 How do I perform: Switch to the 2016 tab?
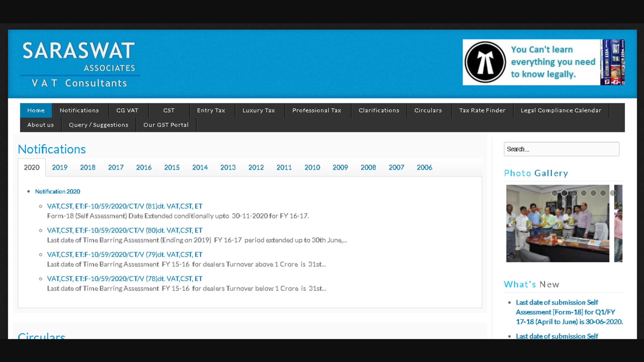click(144, 167)
